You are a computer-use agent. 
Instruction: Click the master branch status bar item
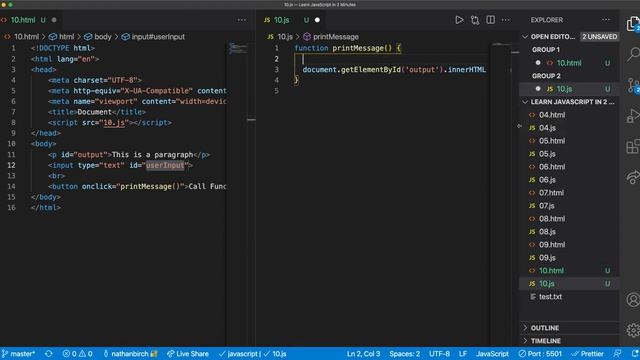pos(19,354)
